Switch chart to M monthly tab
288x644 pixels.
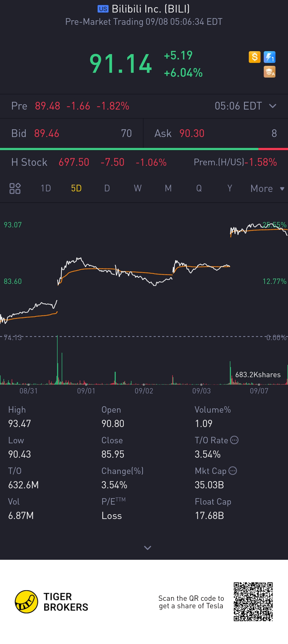tap(168, 188)
